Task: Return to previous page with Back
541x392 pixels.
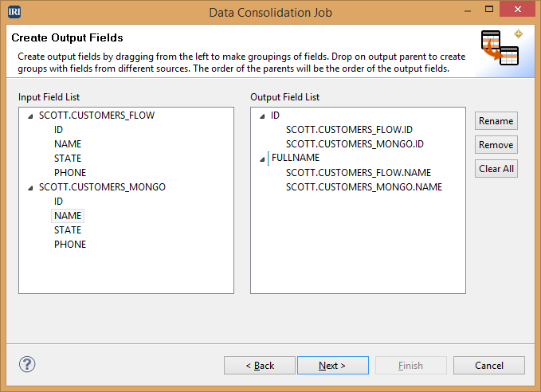Action: tap(260, 365)
